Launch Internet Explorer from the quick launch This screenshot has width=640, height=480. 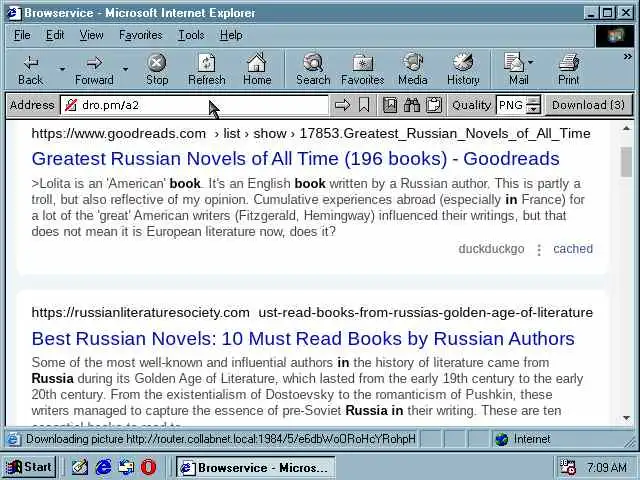click(x=103, y=467)
